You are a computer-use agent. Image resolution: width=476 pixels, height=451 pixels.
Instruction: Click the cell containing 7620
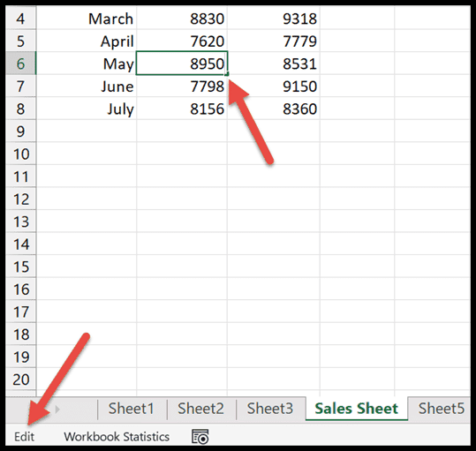click(182, 41)
